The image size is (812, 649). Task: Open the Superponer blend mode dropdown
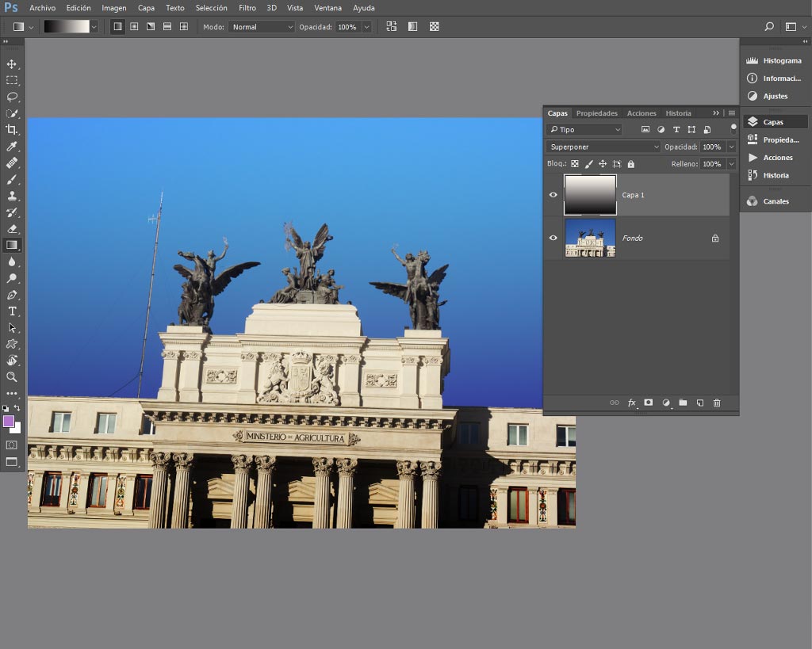coord(603,147)
